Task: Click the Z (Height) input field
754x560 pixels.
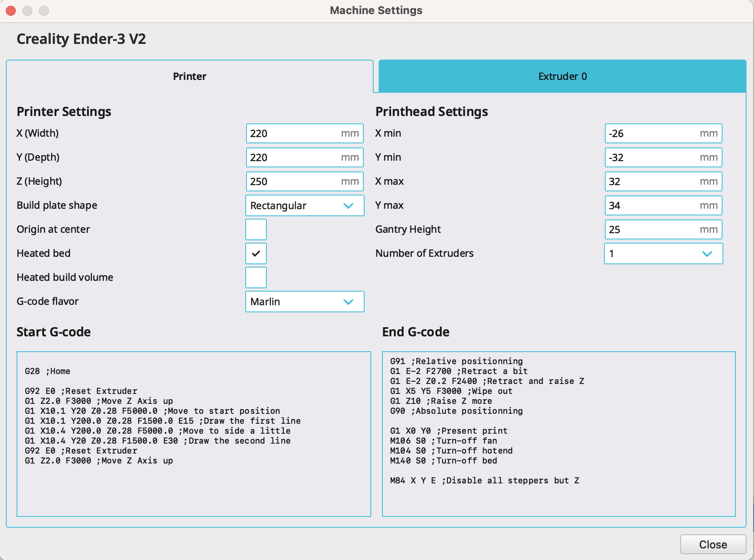Action: (x=304, y=181)
